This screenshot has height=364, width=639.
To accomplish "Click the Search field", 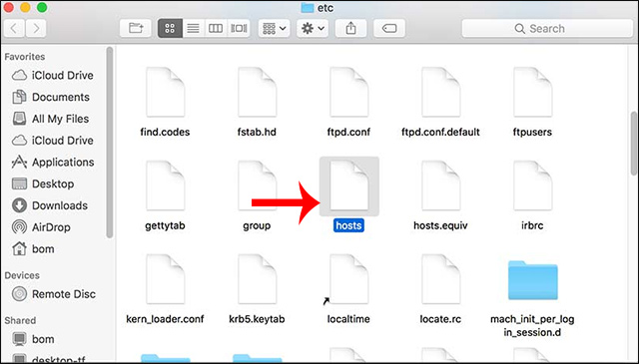I will (547, 28).
